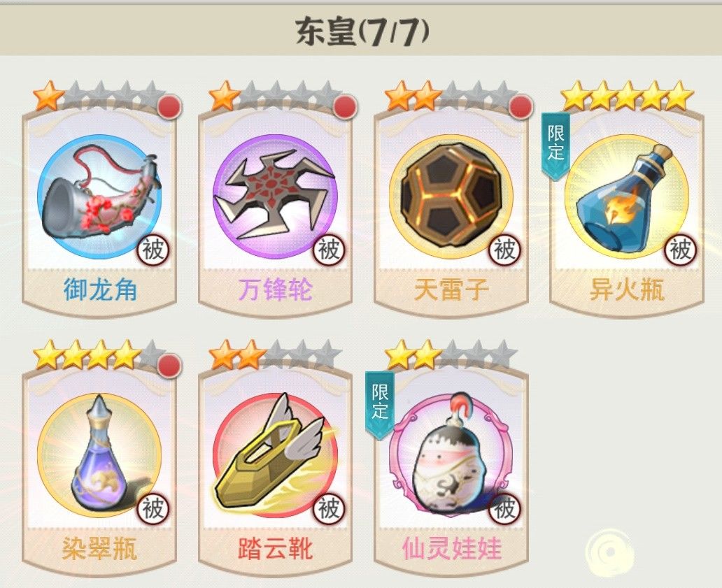
Task: Tap the 被 badge on 踏云靴
Action: click(329, 508)
